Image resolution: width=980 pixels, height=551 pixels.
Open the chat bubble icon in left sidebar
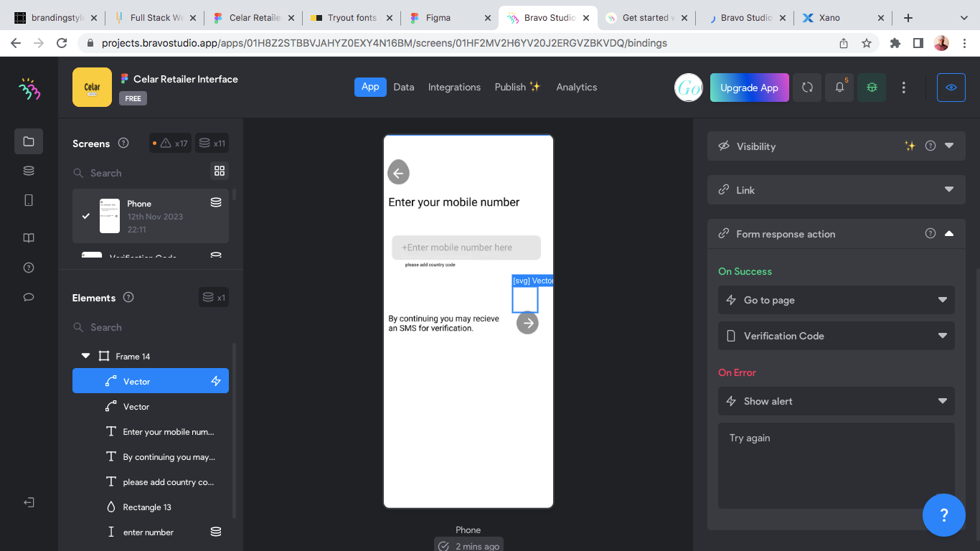29,297
